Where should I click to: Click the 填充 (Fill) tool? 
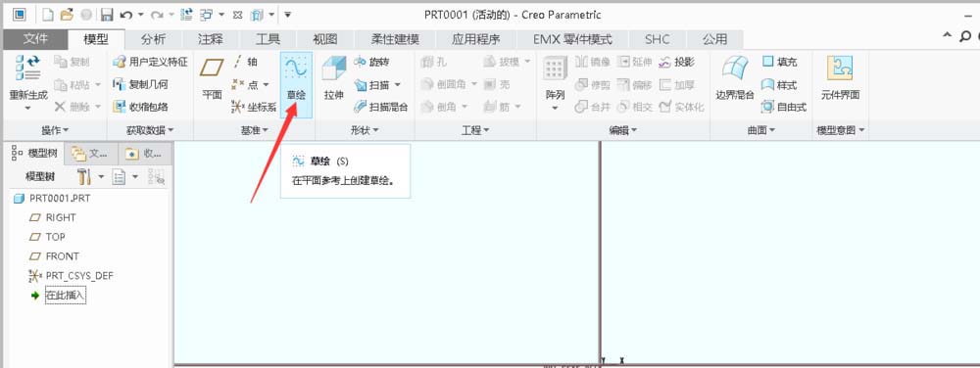click(779, 62)
